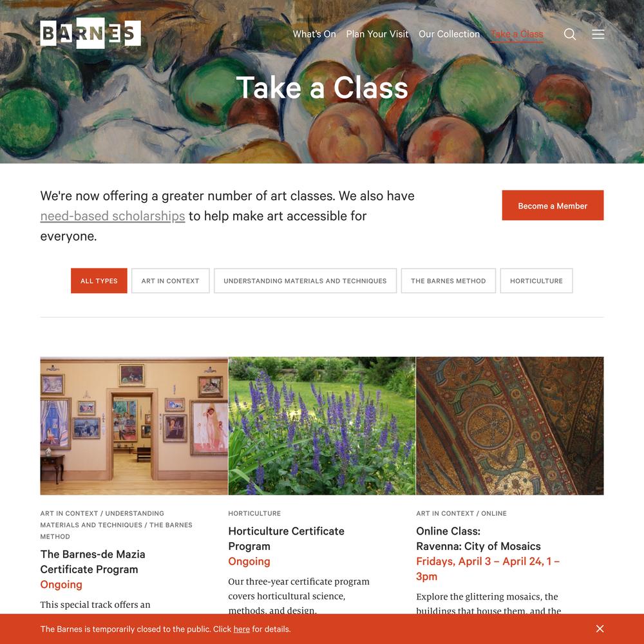This screenshot has width=644, height=644.
Task: Click the Become a Member button
Action: point(553,205)
